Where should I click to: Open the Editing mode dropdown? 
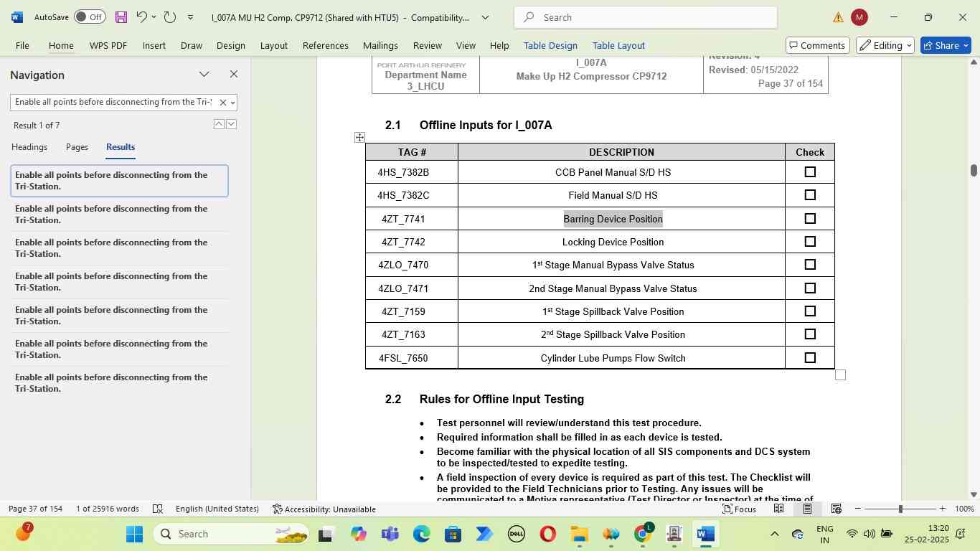coord(885,45)
